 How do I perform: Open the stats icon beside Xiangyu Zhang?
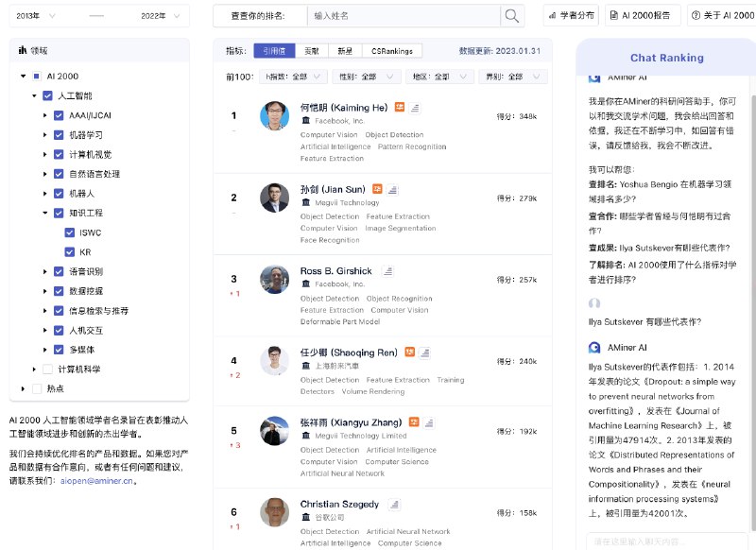click(x=429, y=423)
